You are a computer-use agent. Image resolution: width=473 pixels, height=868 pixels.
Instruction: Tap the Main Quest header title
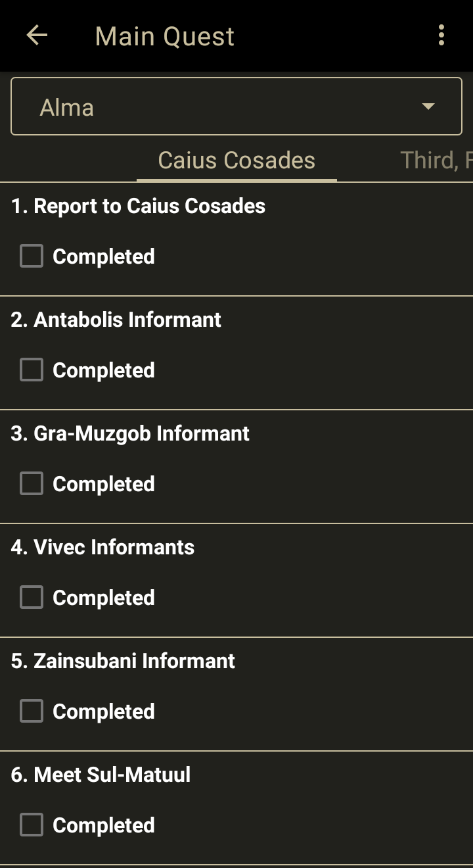(x=164, y=36)
